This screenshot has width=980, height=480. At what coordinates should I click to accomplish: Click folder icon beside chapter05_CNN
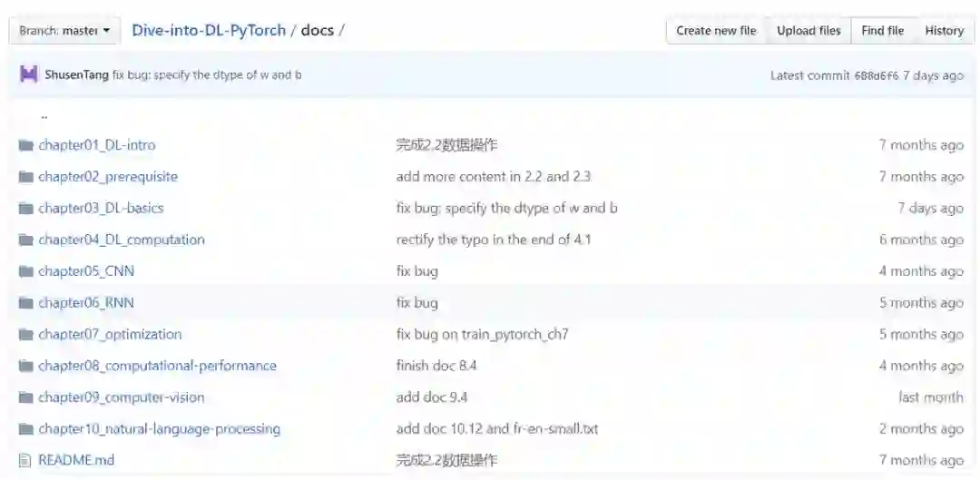[x=25, y=271]
